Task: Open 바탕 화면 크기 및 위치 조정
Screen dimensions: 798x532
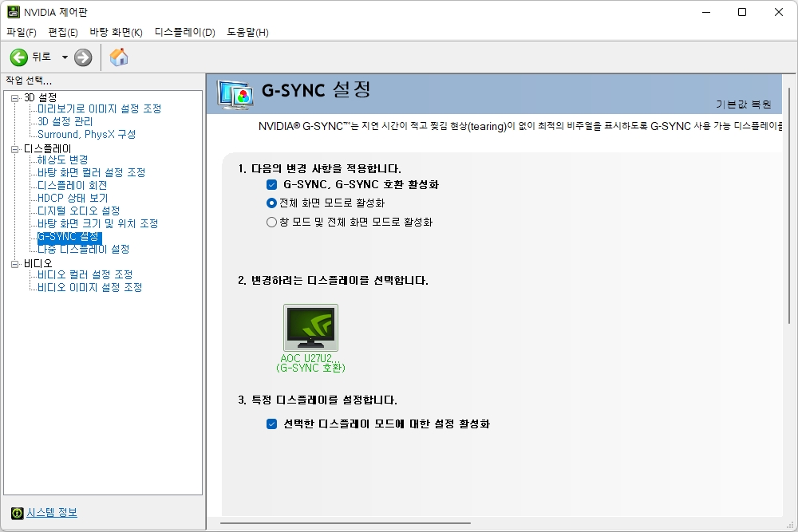Action: tap(97, 223)
